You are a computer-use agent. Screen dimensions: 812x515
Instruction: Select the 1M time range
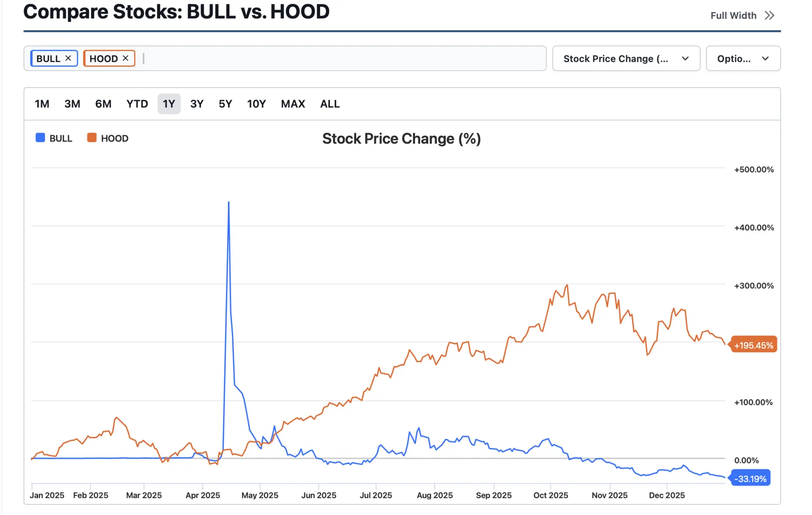click(x=42, y=104)
